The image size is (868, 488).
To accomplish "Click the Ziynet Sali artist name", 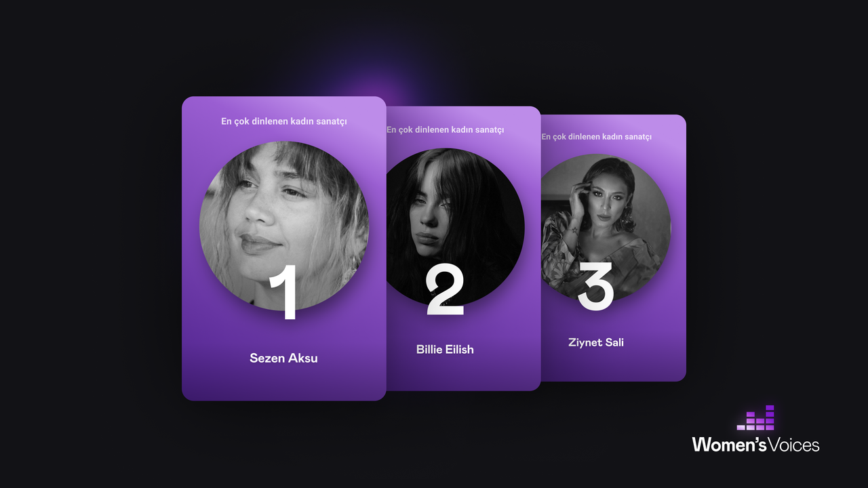I will [x=596, y=342].
